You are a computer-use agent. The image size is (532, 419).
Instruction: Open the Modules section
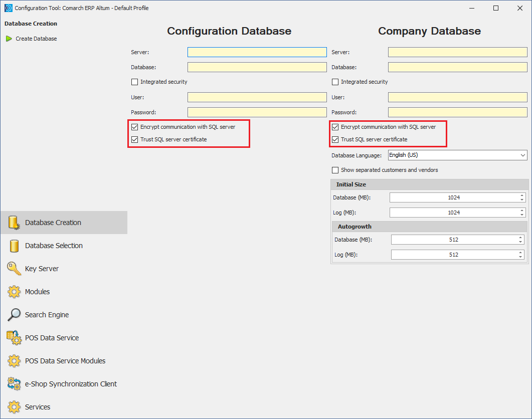pyautogui.click(x=64, y=292)
